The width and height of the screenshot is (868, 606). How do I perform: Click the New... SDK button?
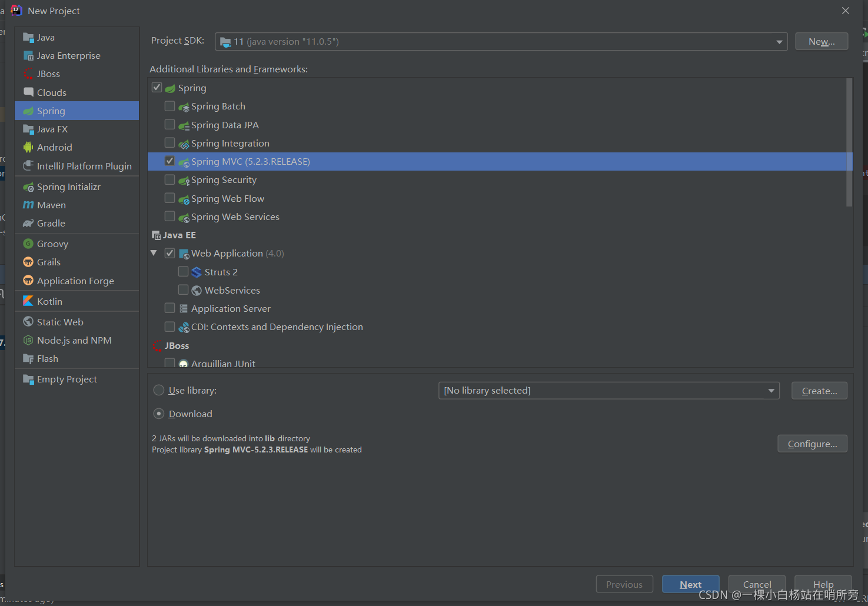pos(822,41)
